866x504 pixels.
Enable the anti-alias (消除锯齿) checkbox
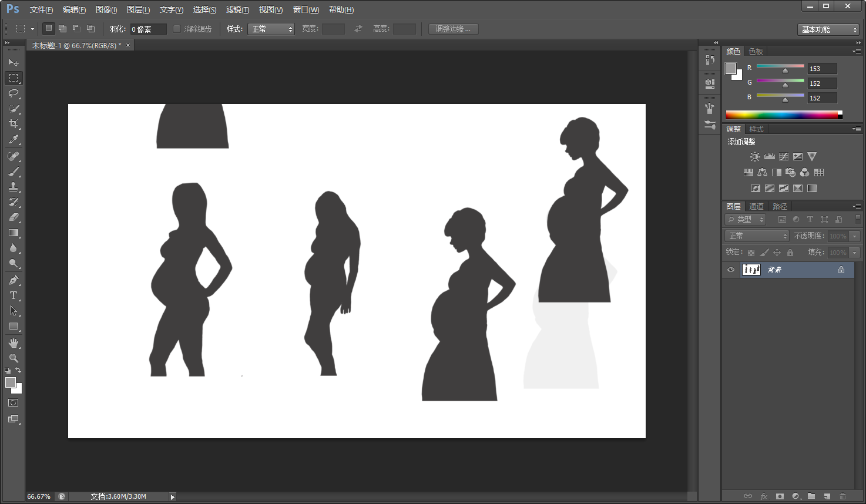click(177, 29)
